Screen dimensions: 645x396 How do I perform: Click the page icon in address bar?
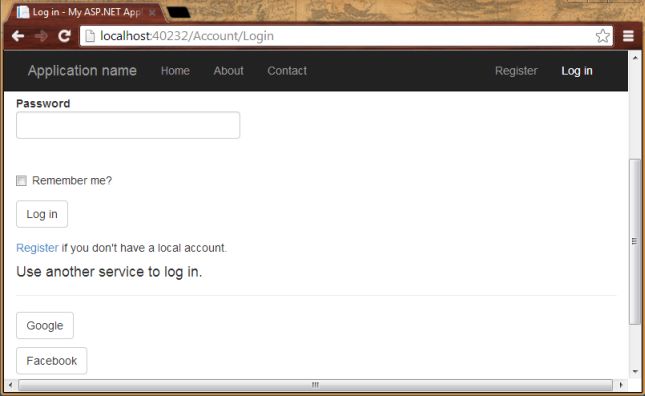[x=90, y=36]
